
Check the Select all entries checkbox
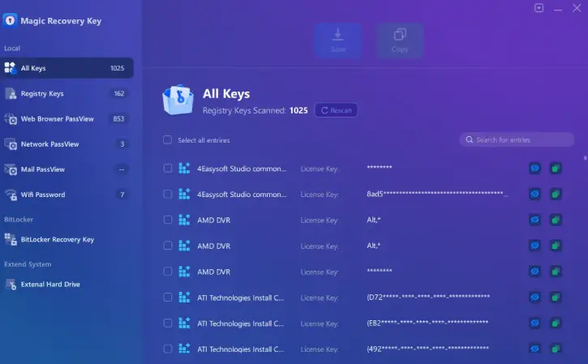[x=167, y=140]
